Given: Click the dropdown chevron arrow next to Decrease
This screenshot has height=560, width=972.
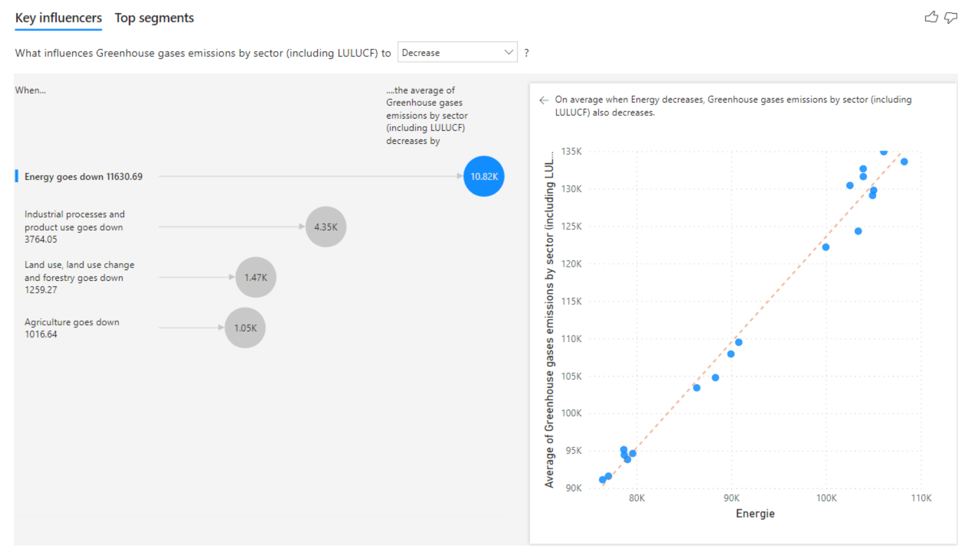Looking at the screenshot, I should tap(508, 52).
